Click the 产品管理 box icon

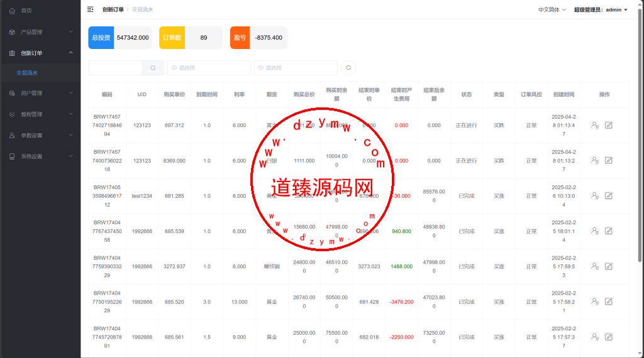[12, 32]
